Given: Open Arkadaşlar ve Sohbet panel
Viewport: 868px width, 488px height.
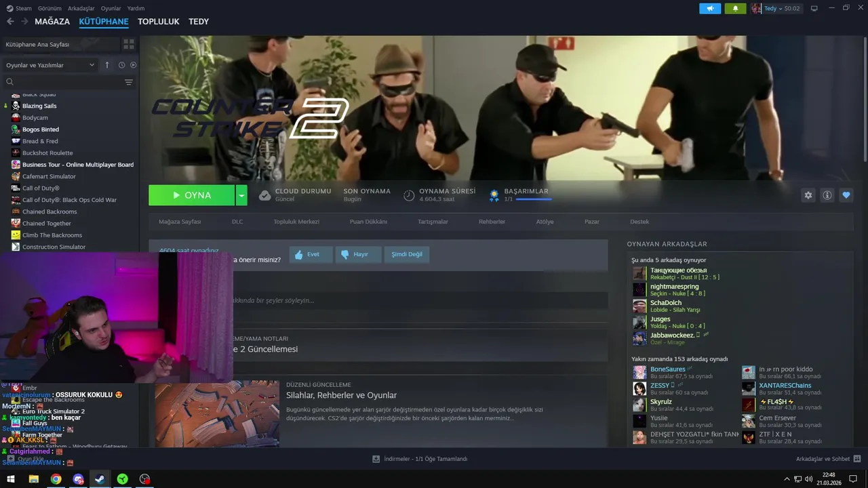Looking at the screenshot, I should [x=828, y=459].
